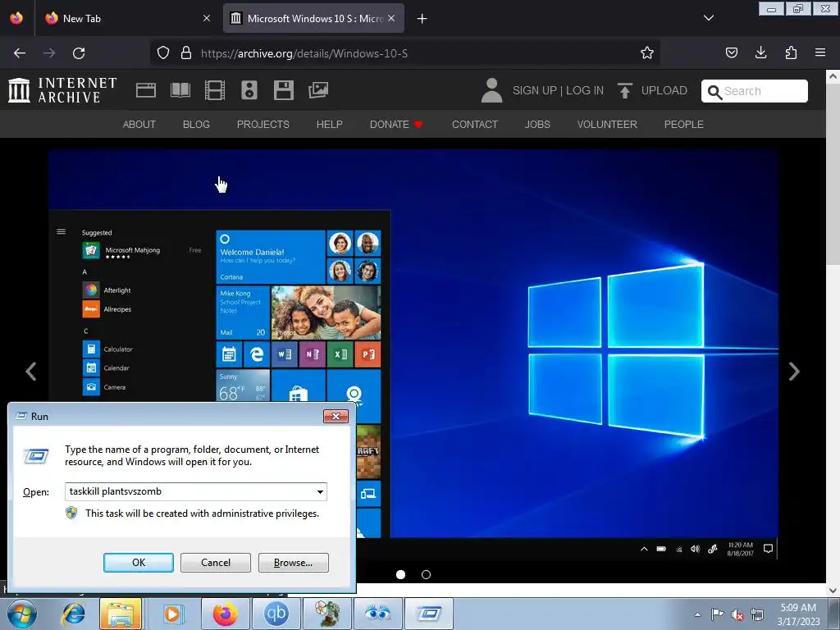
Task: Click Cancel in the Run dialog
Action: [216, 563]
